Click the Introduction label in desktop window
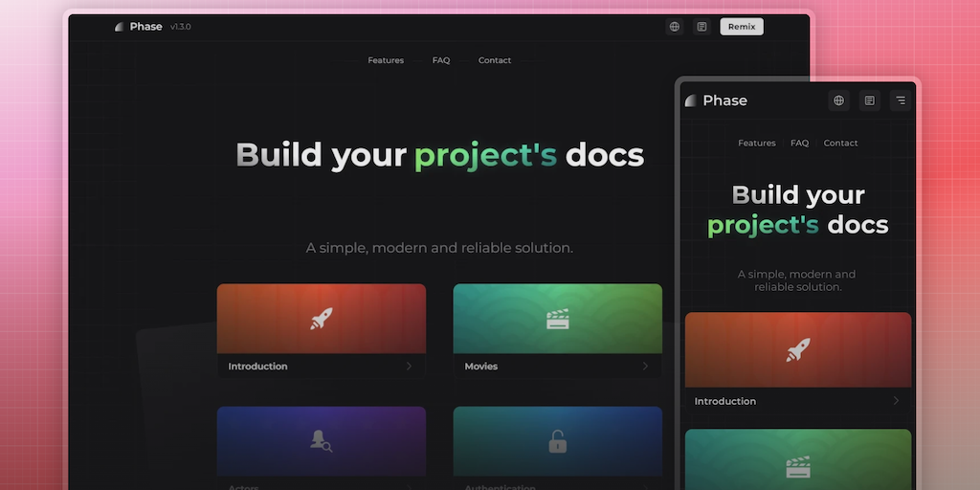Screen dimensions: 980x490 pyautogui.click(x=257, y=367)
